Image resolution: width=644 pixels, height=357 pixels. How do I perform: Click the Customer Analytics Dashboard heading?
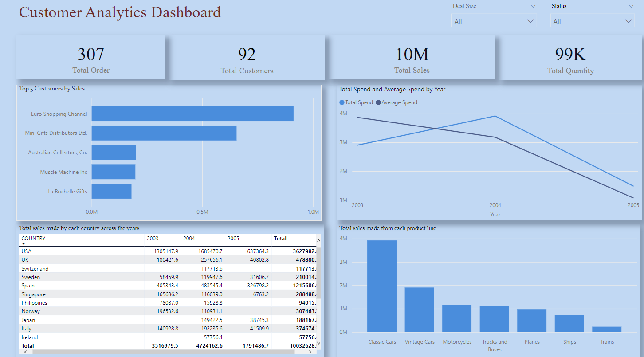click(x=120, y=12)
